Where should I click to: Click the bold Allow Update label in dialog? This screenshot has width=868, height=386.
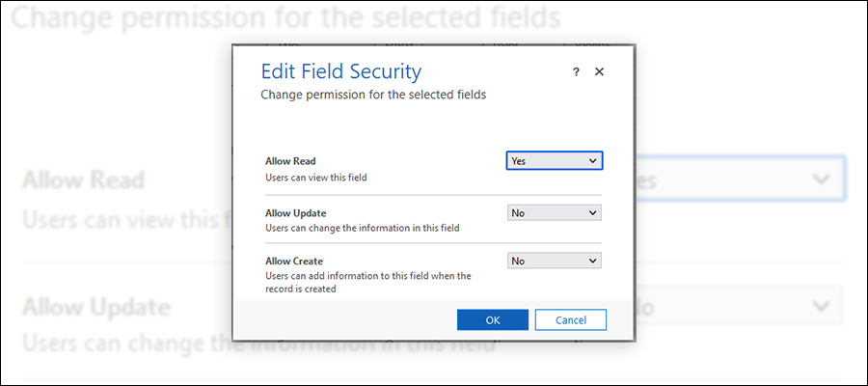tap(296, 212)
